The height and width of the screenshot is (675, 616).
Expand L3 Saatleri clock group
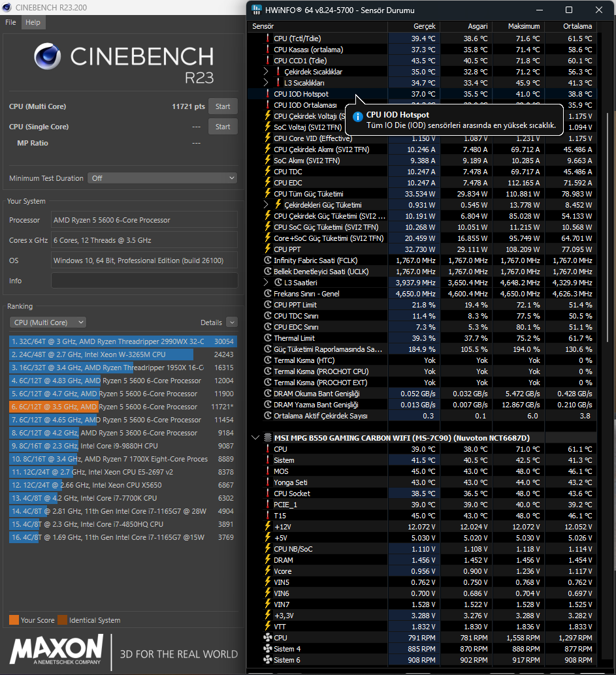click(267, 283)
